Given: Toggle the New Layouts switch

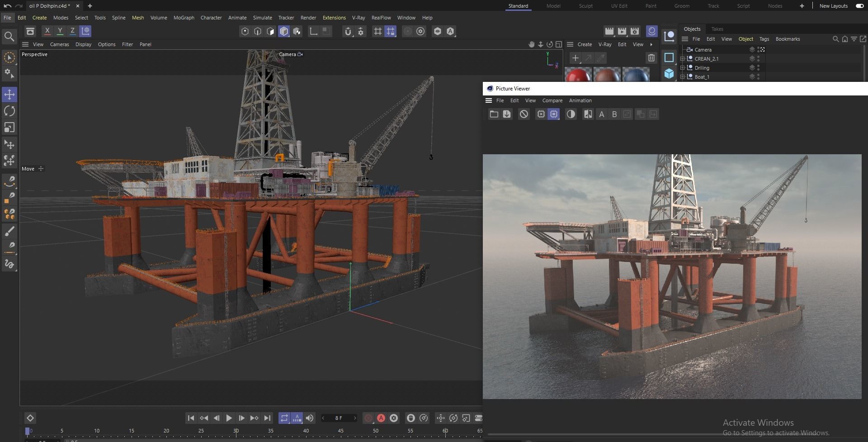Looking at the screenshot, I should (x=860, y=6).
